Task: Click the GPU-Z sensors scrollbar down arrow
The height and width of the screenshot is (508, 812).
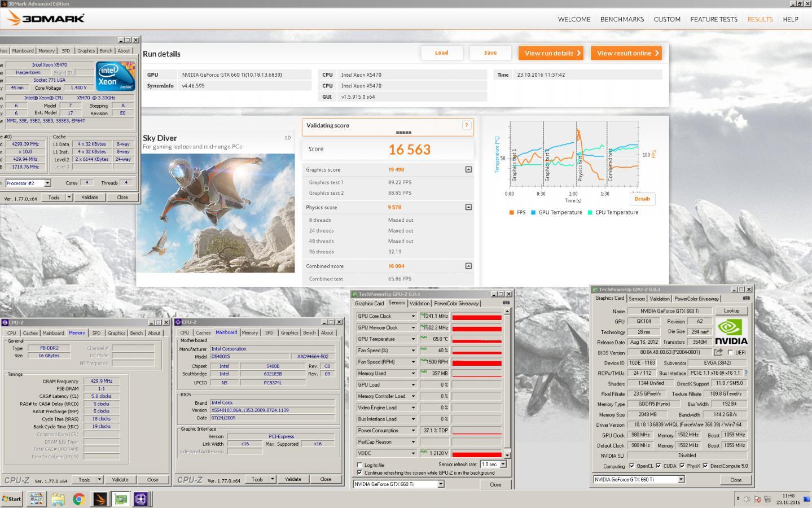Action: click(x=507, y=455)
